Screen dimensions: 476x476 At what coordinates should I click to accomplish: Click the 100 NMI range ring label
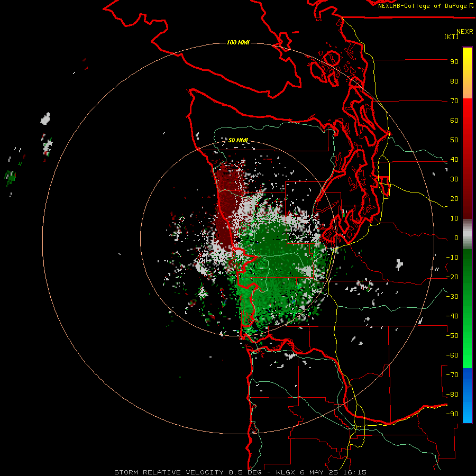tap(238, 42)
